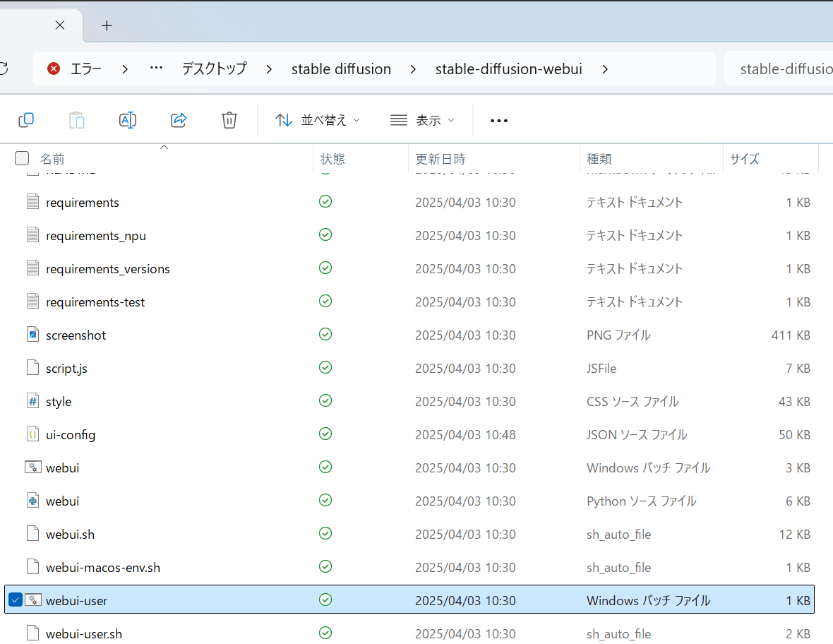
Task: Click the Copy toolbar icon
Action: (26, 120)
